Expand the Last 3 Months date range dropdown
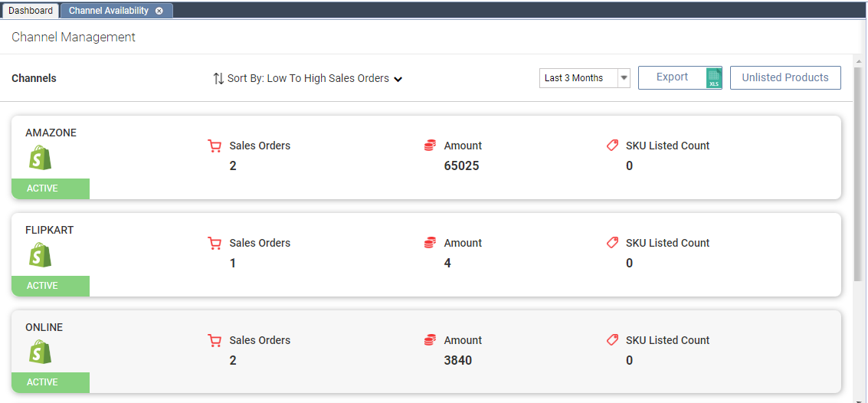 (624, 78)
